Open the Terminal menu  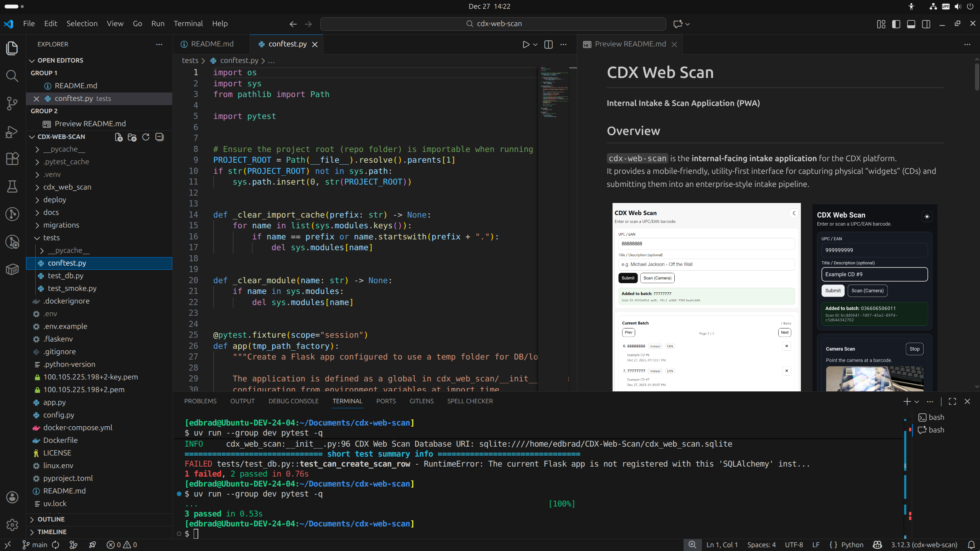(x=188, y=23)
